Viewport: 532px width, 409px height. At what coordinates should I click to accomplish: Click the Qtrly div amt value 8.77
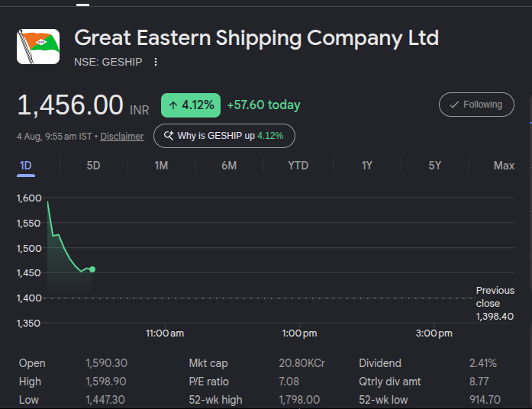point(479,382)
